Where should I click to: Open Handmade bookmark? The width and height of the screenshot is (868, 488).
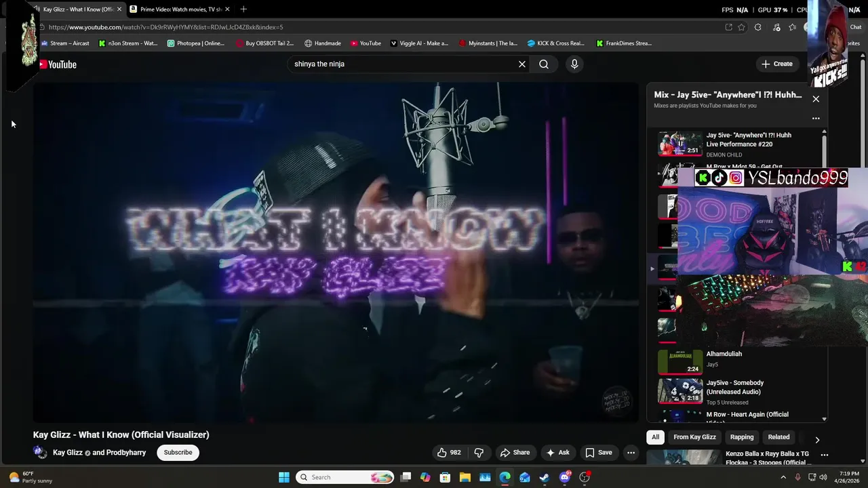[323, 43]
